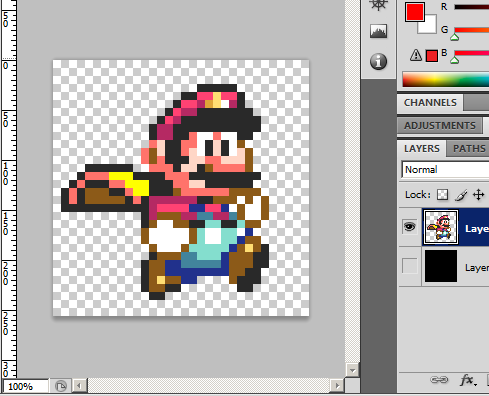The height and width of the screenshot is (396, 489).
Task: Open the Navigator panel wheel icon
Action: point(378,5)
